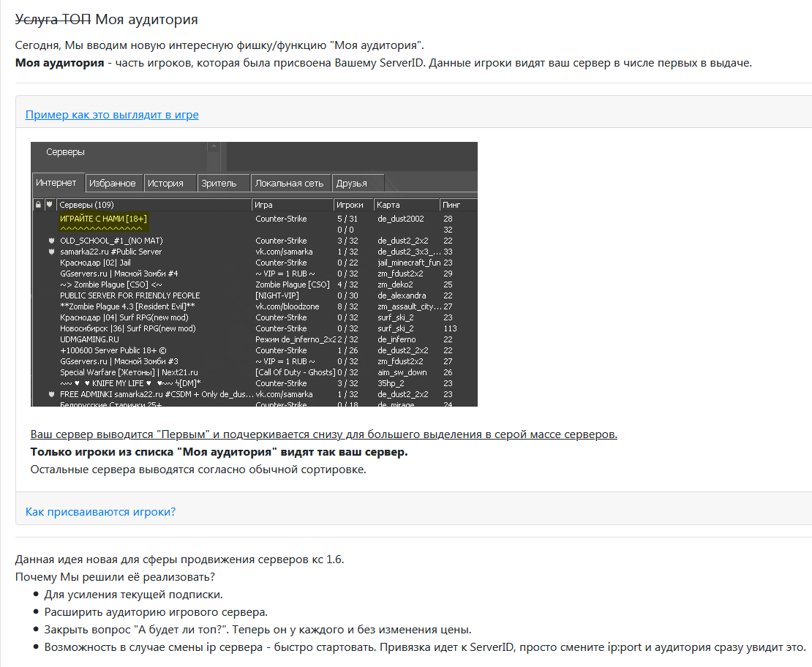Viewport: 812px width, 667px height.
Task: Open the Избранное tab
Action: tap(113, 184)
